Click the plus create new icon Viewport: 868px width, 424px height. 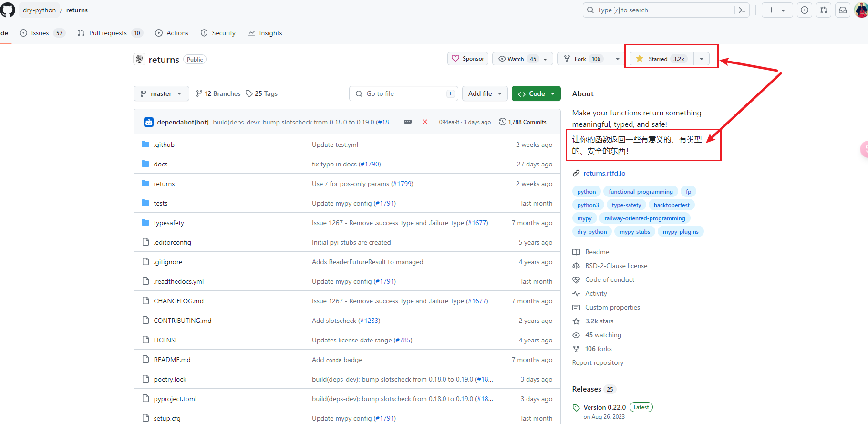[771, 10]
